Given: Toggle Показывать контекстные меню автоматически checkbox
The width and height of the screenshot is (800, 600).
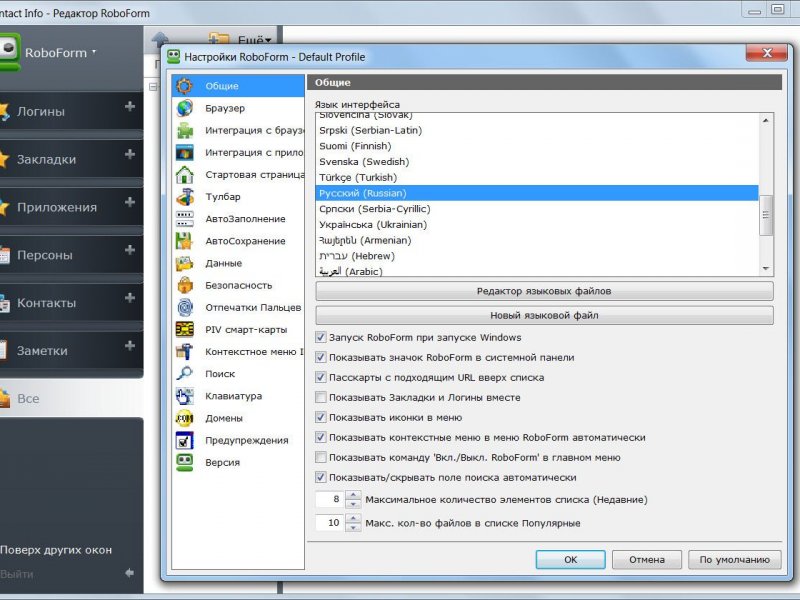Looking at the screenshot, I should tap(320, 437).
